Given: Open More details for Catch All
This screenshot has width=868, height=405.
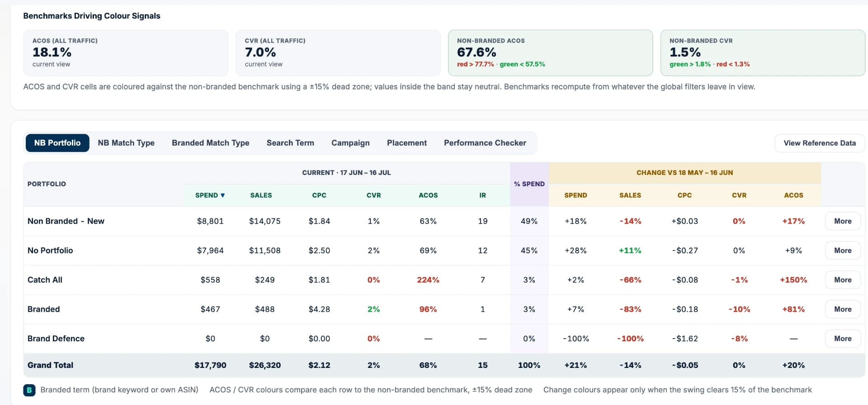Looking at the screenshot, I should [x=843, y=280].
